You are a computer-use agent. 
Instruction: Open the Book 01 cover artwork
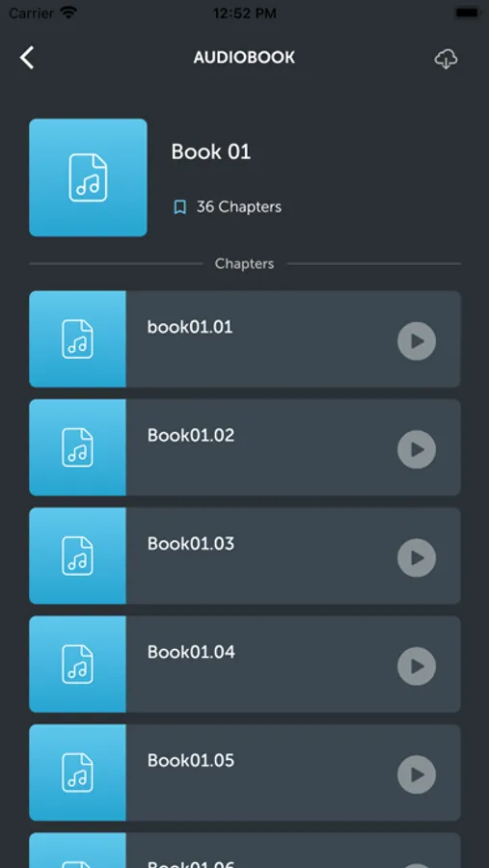(88, 177)
